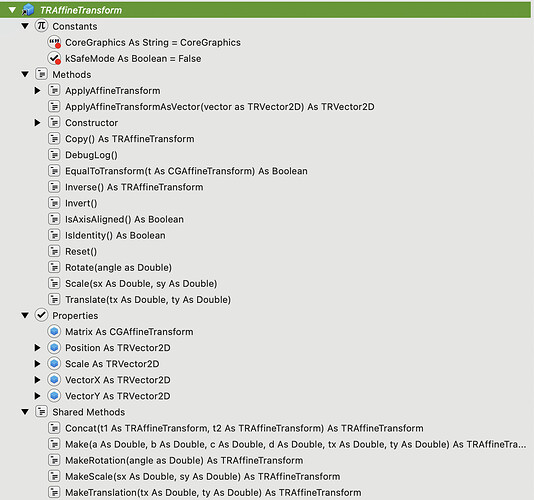This screenshot has height=500, width=534.
Task: Collapse the Shared Methods section
Action: [25, 412]
